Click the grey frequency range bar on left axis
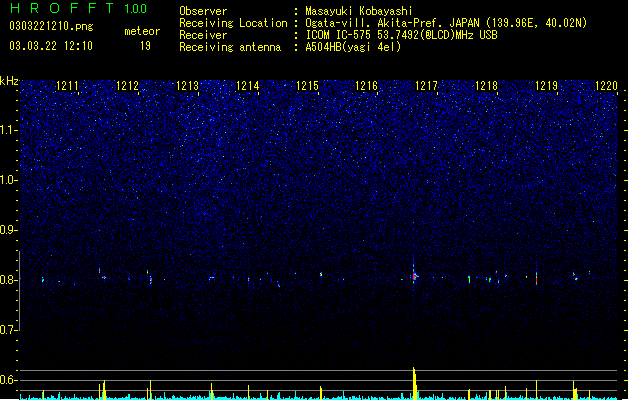The width and height of the screenshot is (629, 400). [19, 290]
